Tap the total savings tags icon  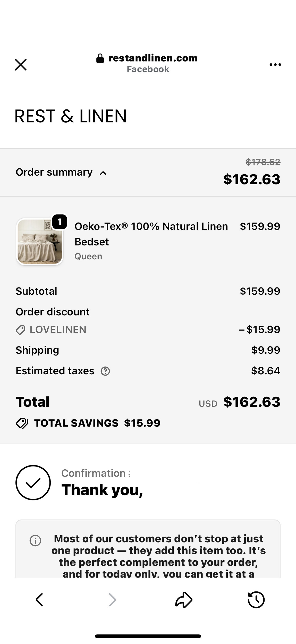coord(22,423)
